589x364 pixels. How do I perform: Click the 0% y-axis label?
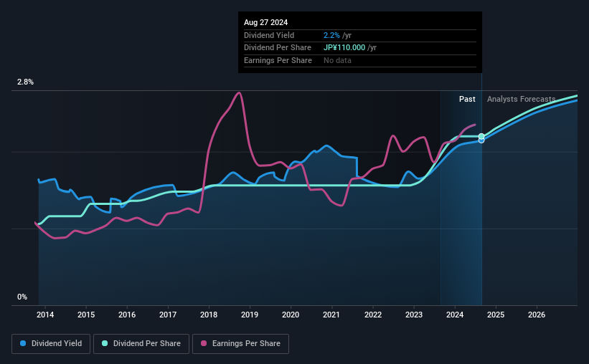pyautogui.click(x=22, y=297)
